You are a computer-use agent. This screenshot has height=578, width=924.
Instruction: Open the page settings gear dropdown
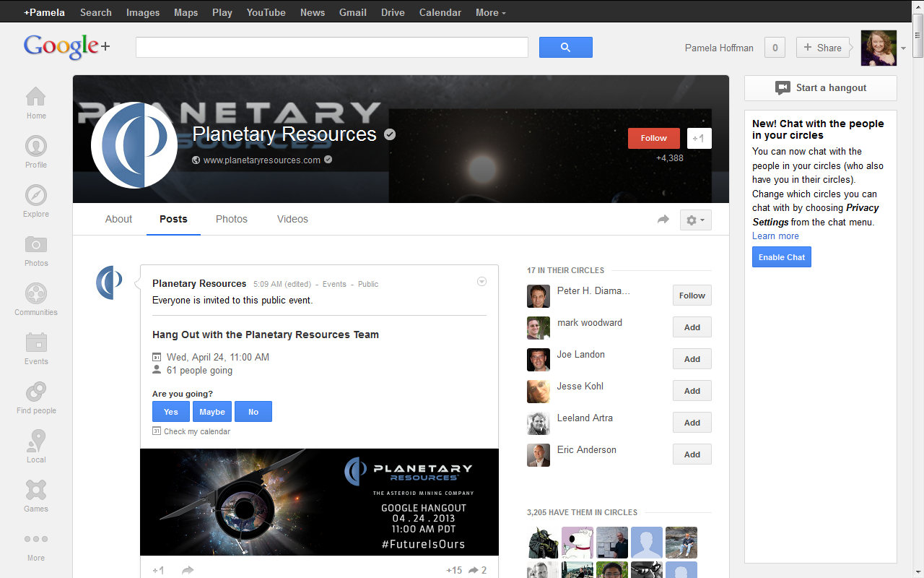coord(696,220)
